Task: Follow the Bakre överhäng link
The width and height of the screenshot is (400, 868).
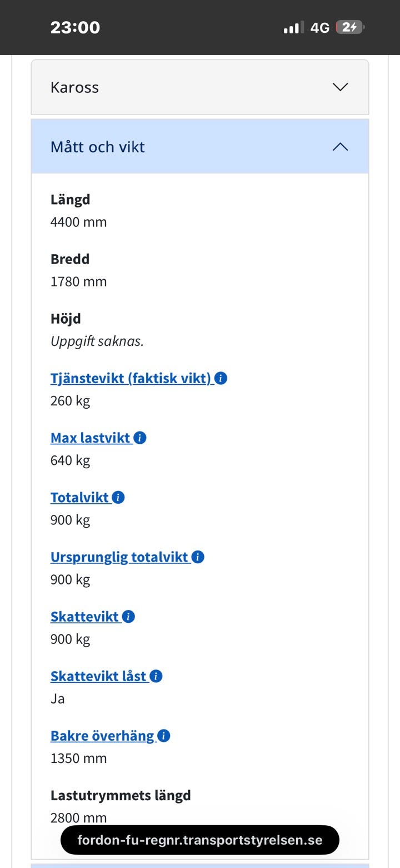Action: click(x=102, y=736)
